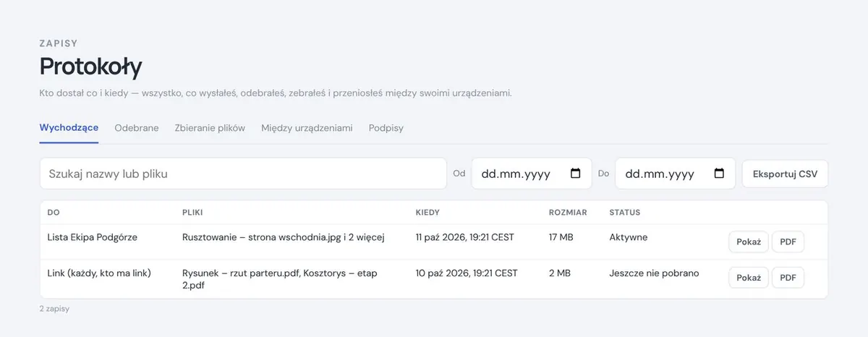Viewport: 868px width, 337px height.
Task: Open the Odebrane tab
Action: (137, 128)
